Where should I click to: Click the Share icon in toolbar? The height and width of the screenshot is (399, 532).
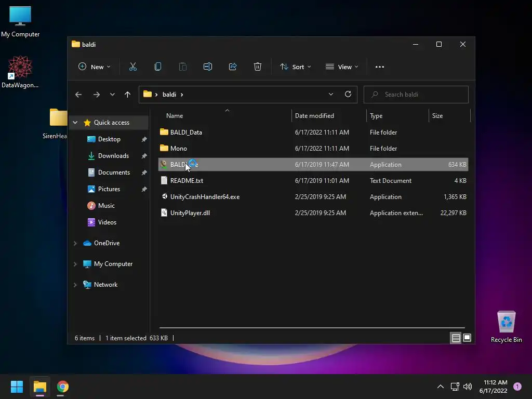233,67
